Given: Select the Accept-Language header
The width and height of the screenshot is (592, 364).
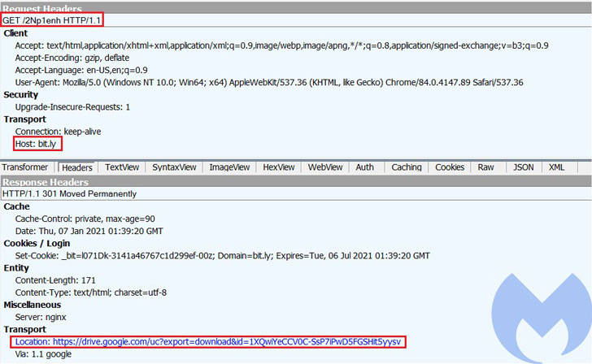Looking at the screenshot, I should [x=81, y=70].
